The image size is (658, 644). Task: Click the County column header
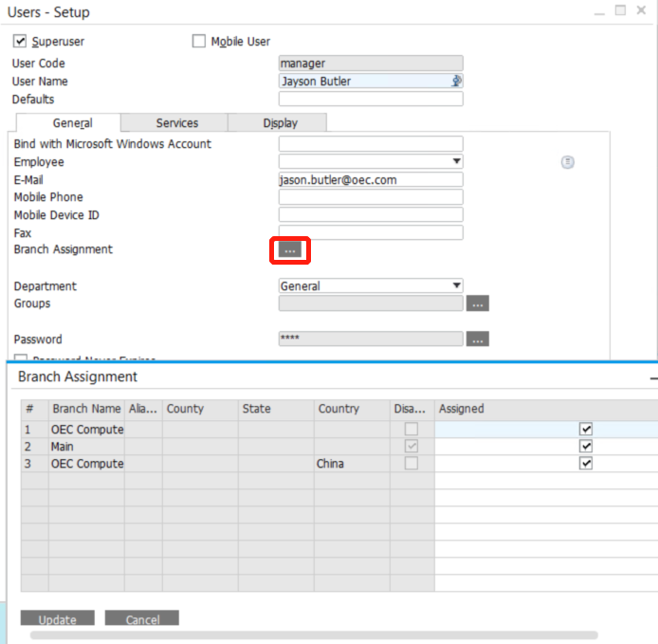pyautogui.click(x=200, y=409)
